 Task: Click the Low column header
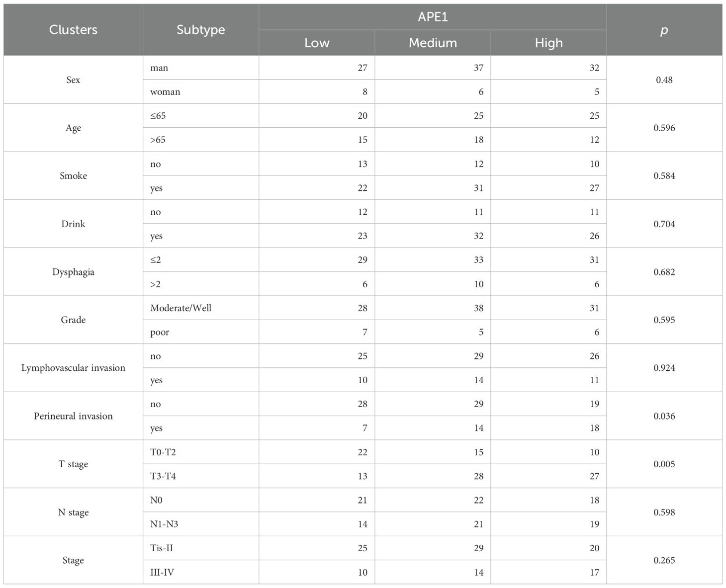click(317, 43)
